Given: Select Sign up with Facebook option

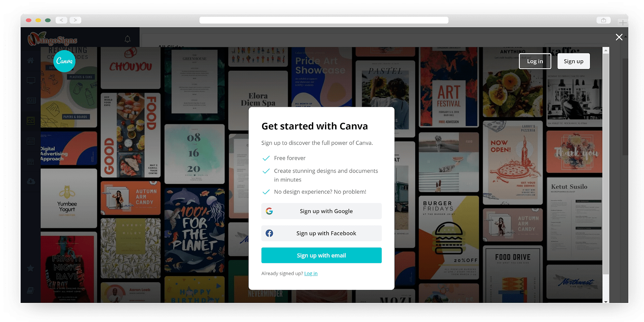Looking at the screenshot, I should click(321, 233).
